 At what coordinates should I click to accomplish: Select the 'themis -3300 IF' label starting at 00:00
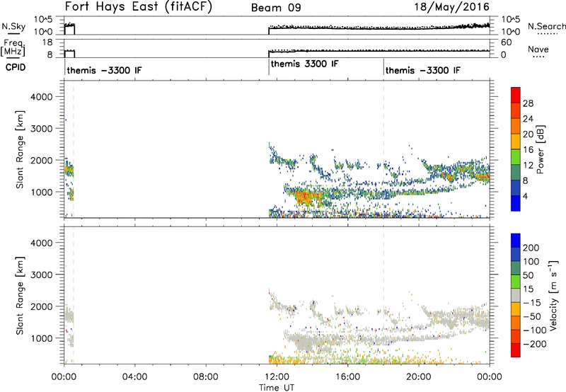[x=104, y=70]
